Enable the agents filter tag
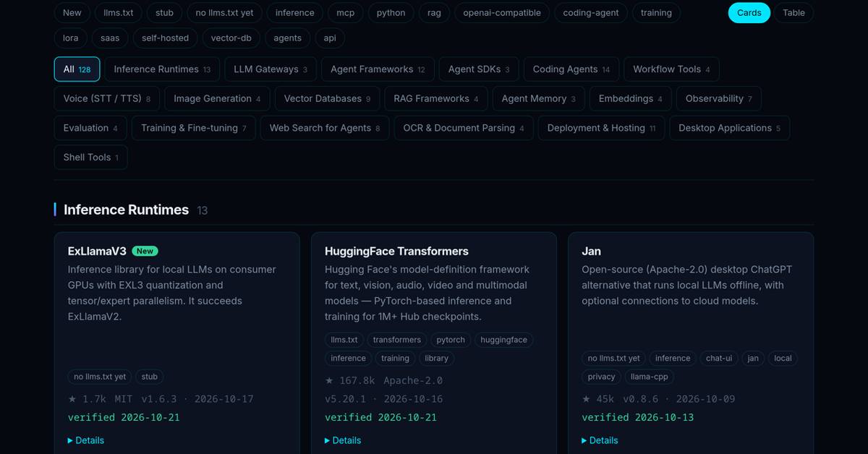Viewport: 868px width, 454px height. tap(288, 38)
